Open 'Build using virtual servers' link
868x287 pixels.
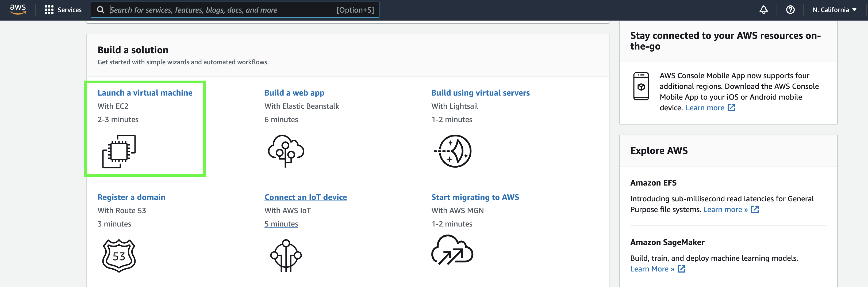coord(481,93)
